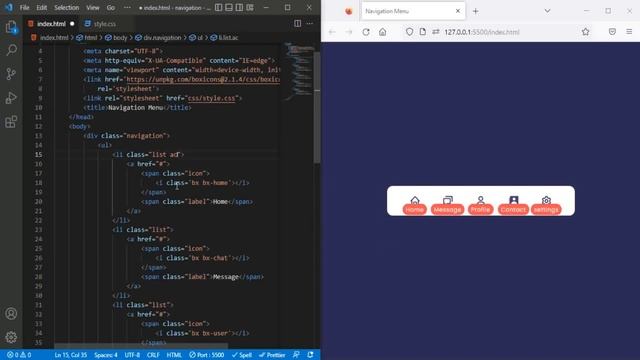Open the feedback icon in the status bar
The width and height of the screenshot is (640, 360).
click(296, 355)
